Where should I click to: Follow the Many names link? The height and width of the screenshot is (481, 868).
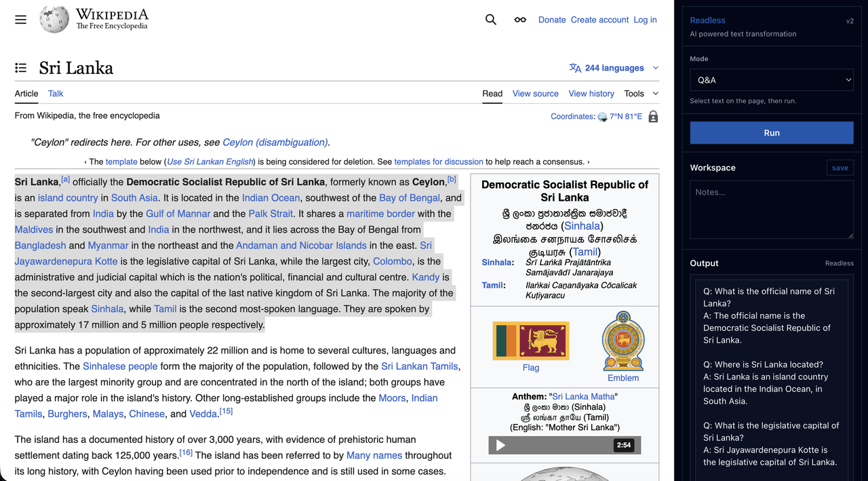(x=374, y=455)
